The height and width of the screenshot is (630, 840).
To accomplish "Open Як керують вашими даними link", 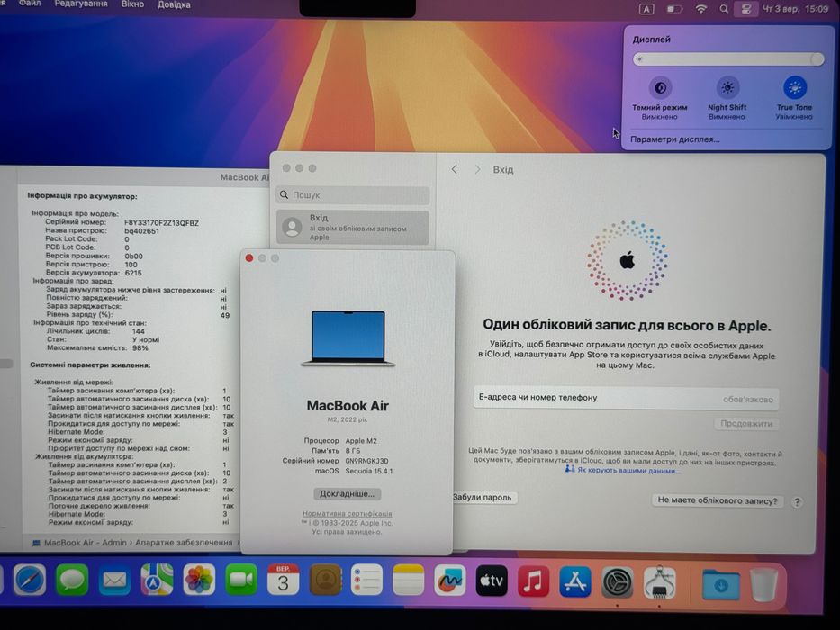I will (x=628, y=471).
